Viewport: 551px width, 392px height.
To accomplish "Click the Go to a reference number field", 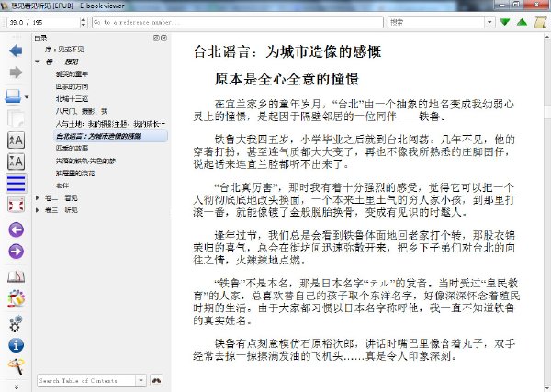I will tap(238, 22).
